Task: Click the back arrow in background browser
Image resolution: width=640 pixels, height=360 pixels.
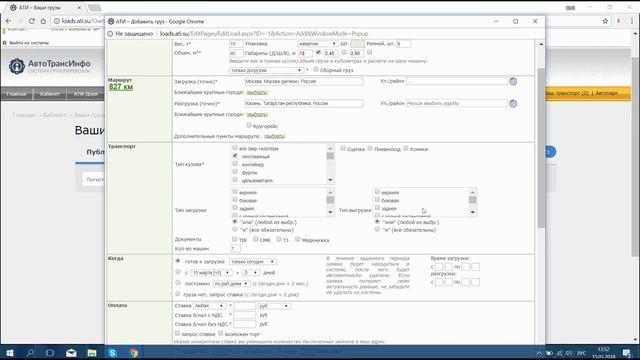Action: pyautogui.click(x=9, y=21)
